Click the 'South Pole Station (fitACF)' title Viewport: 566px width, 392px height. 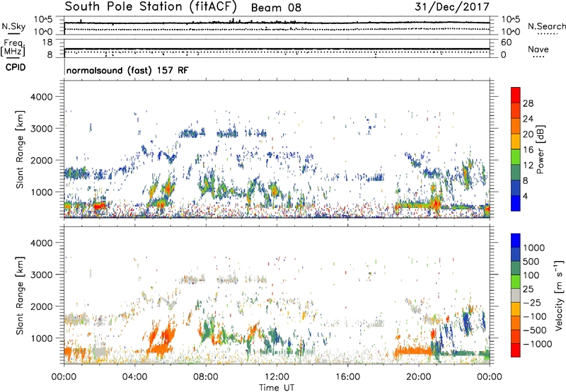tap(151, 6)
